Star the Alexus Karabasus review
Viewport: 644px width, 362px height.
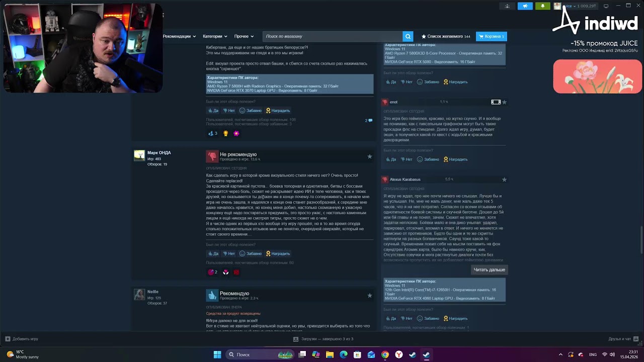(504, 179)
